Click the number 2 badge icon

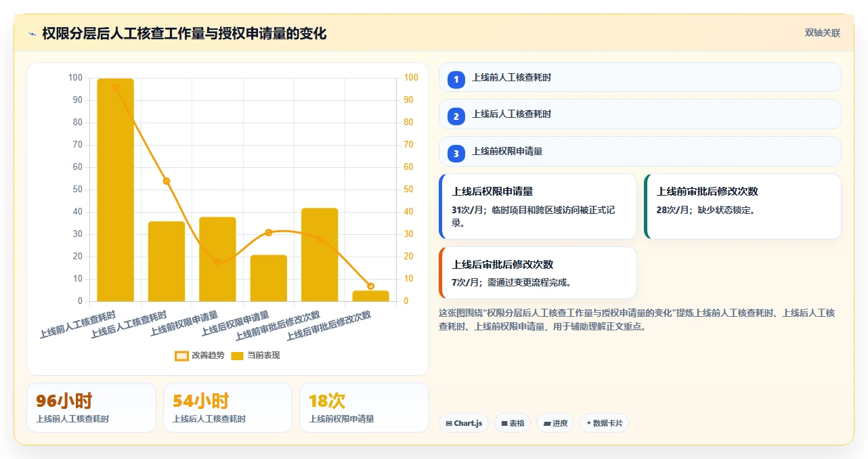[x=456, y=116]
